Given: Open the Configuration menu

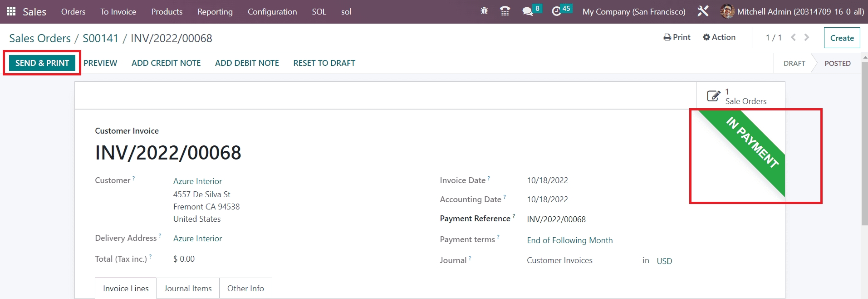Looking at the screenshot, I should 272,12.
